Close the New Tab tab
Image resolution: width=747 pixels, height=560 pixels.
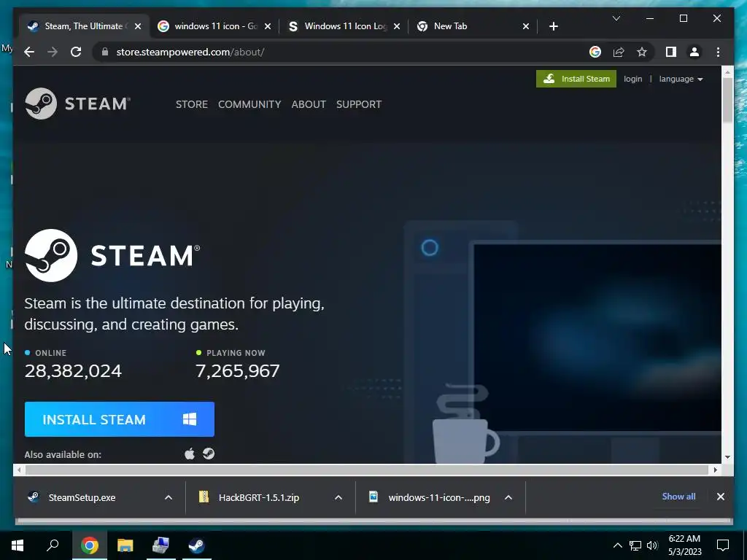pos(525,26)
